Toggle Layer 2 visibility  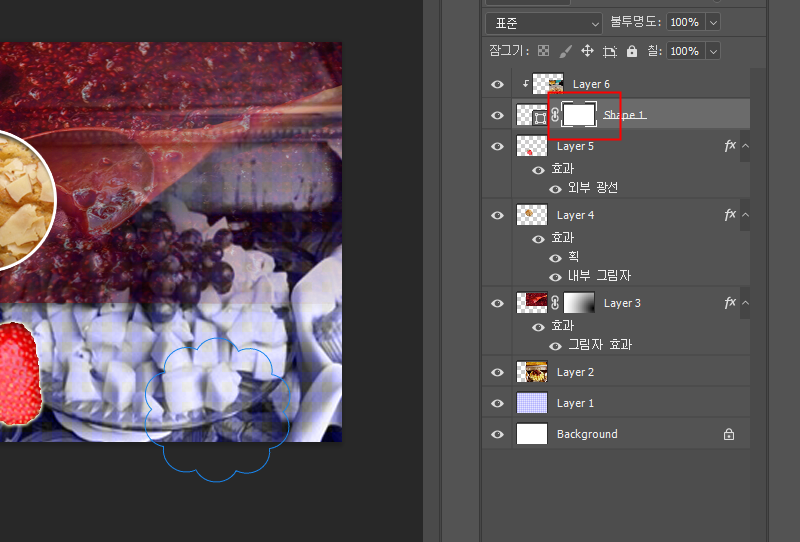click(497, 373)
